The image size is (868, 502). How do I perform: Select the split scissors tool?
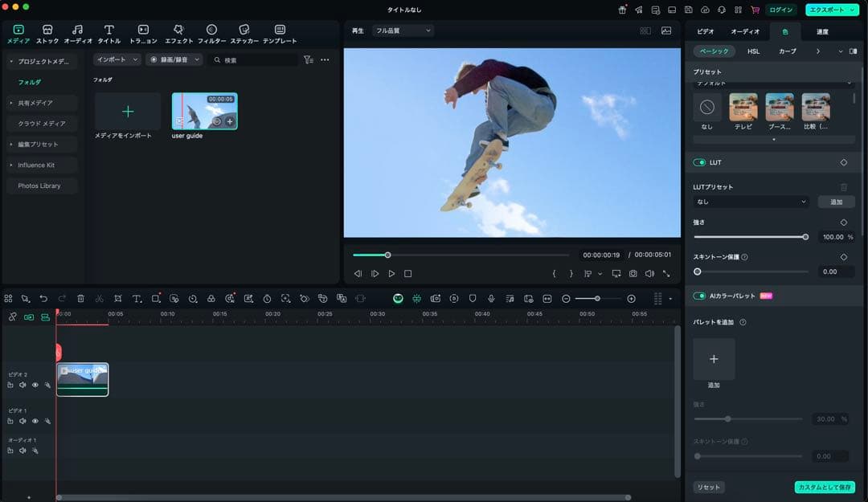click(99, 298)
